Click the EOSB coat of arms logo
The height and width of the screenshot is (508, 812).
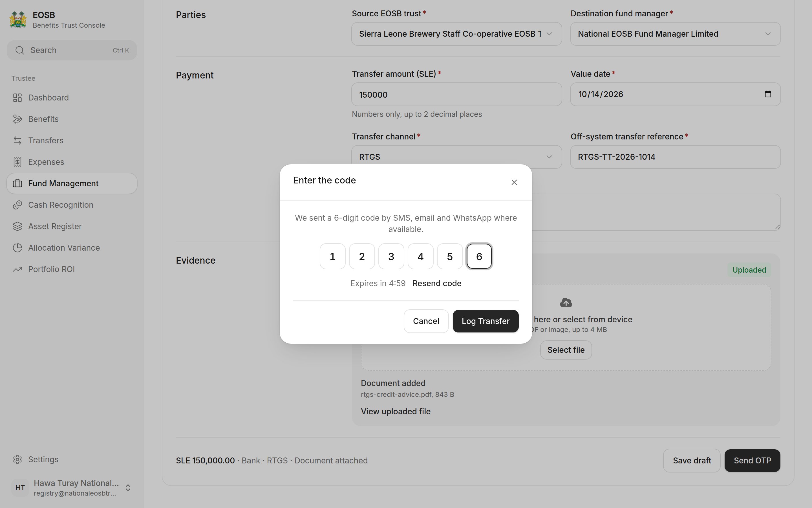tap(18, 19)
